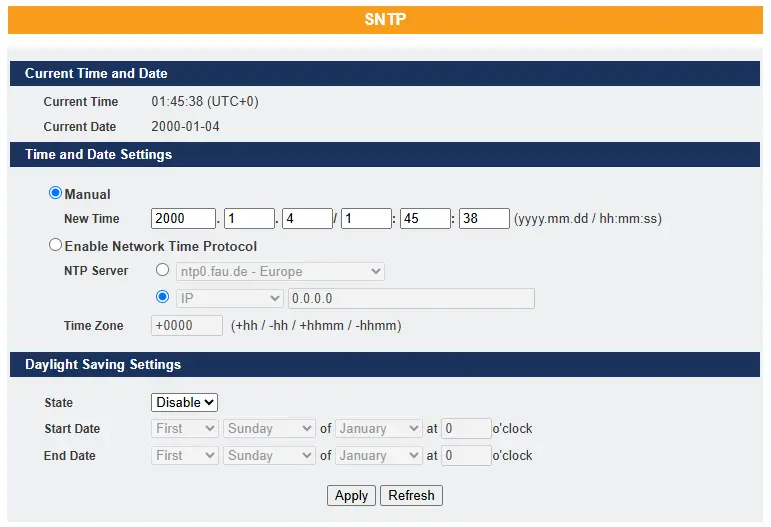This screenshot has height=527, width=771.
Task: Focus the New Time year field
Action: 183,218
